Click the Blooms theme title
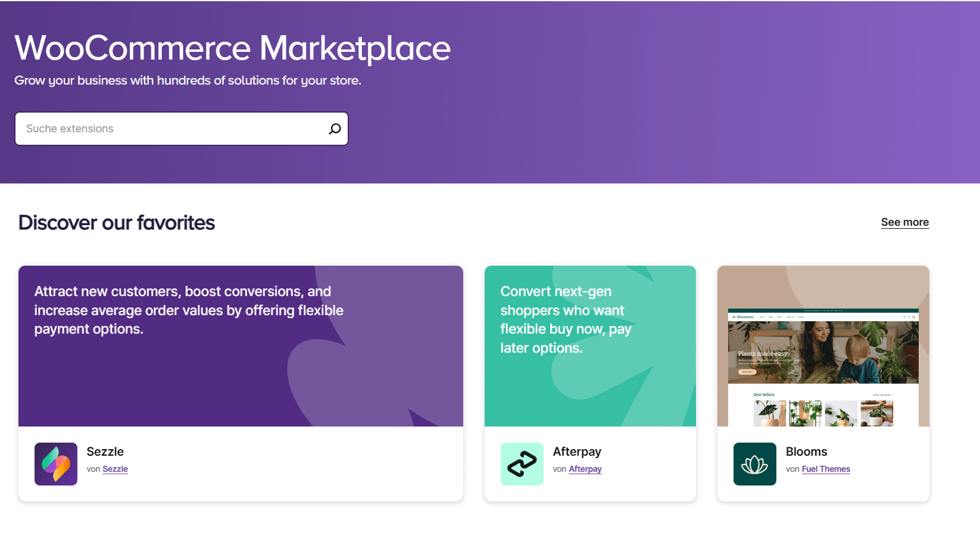 (x=806, y=452)
